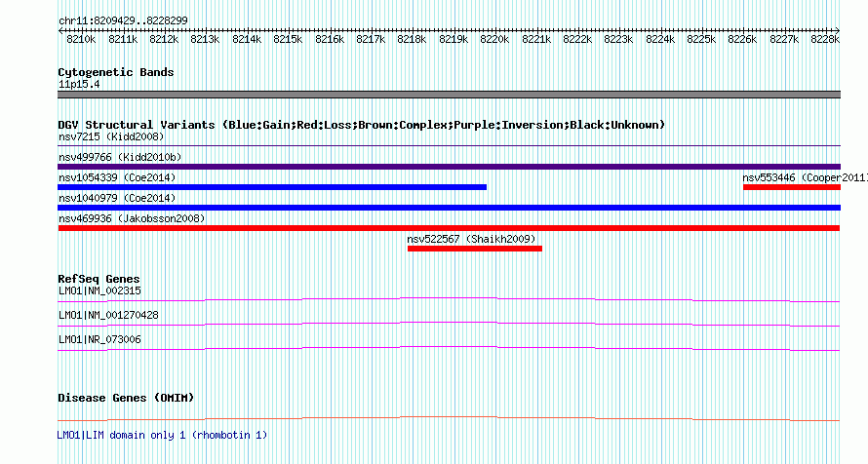
Task: Click the 8216k ruler position
Action: (x=330, y=39)
